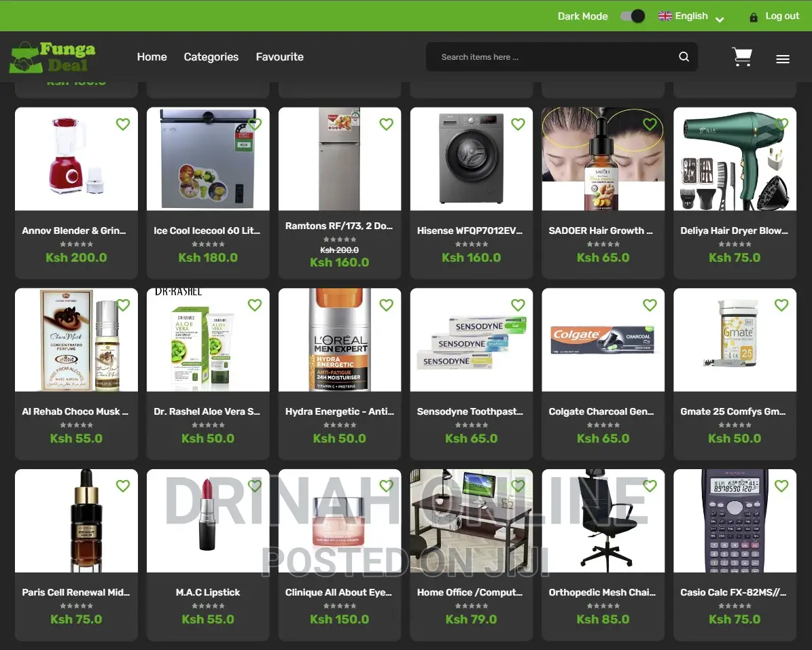Click the lock icon beside Log out

tap(754, 17)
